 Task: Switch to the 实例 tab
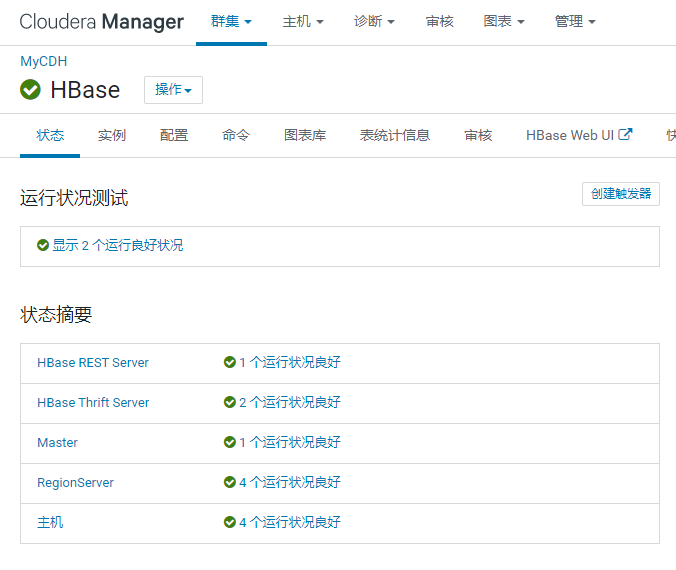(112, 135)
